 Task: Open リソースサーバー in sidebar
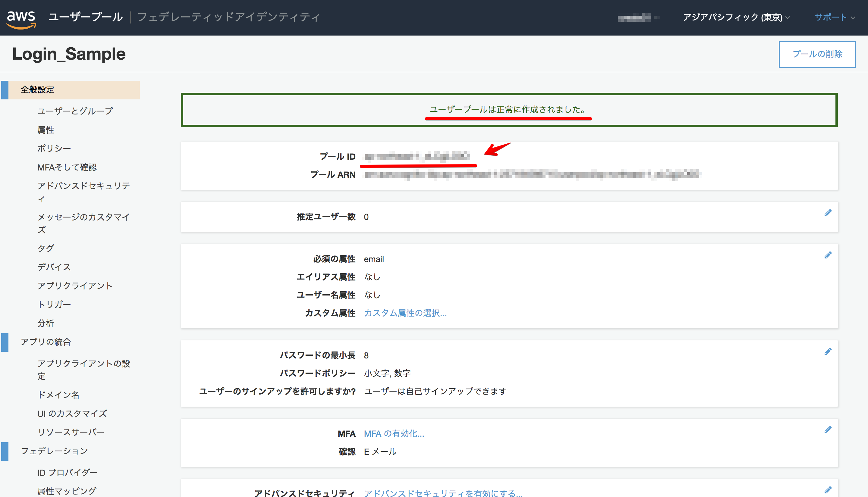pos(71,432)
